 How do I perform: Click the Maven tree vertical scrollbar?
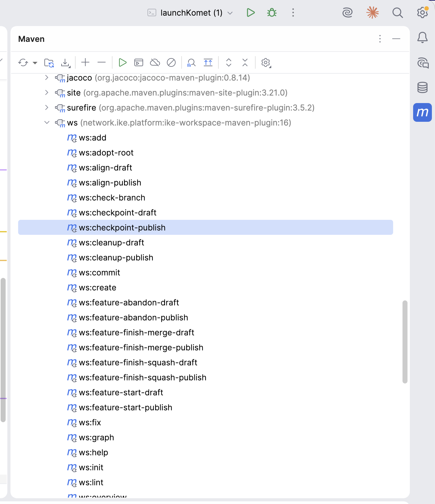pyautogui.click(x=405, y=342)
